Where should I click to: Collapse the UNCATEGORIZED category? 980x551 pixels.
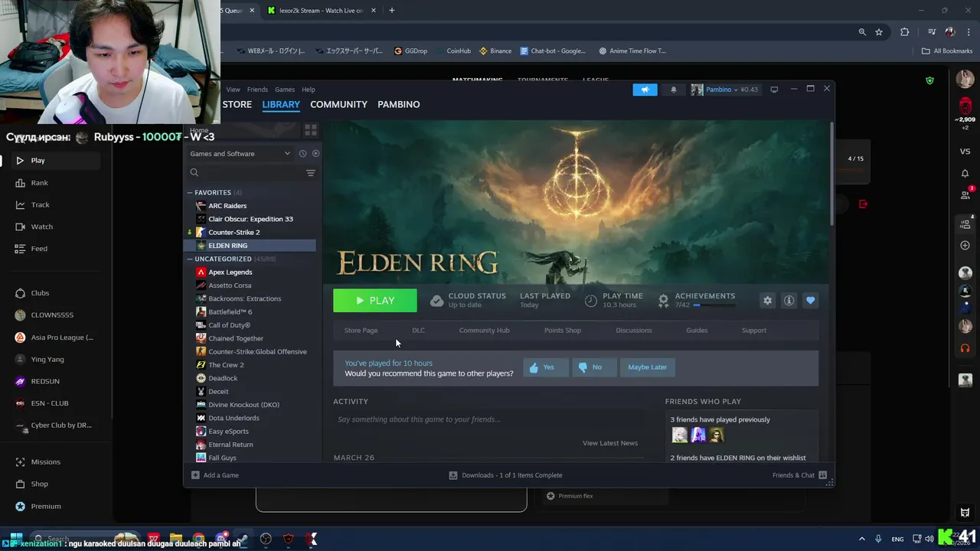[190, 259]
